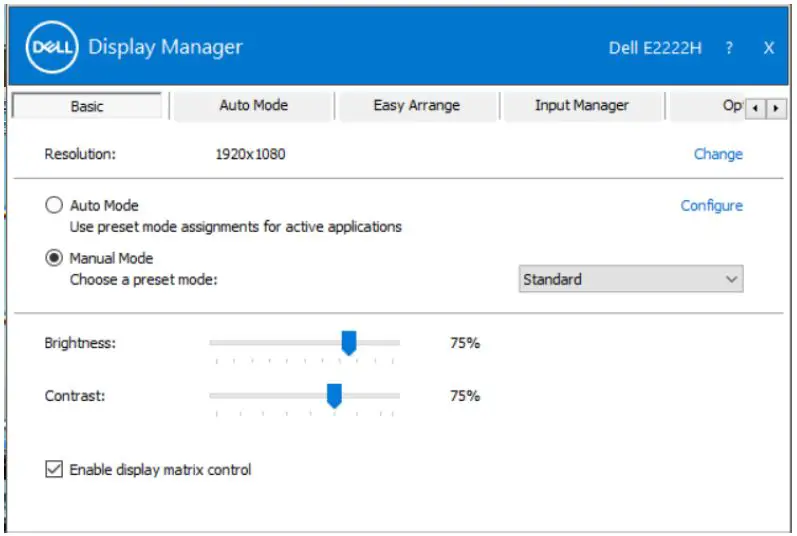This screenshot has height=536, width=797.
Task: Click the Change resolution link
Action: coord(718,154)
